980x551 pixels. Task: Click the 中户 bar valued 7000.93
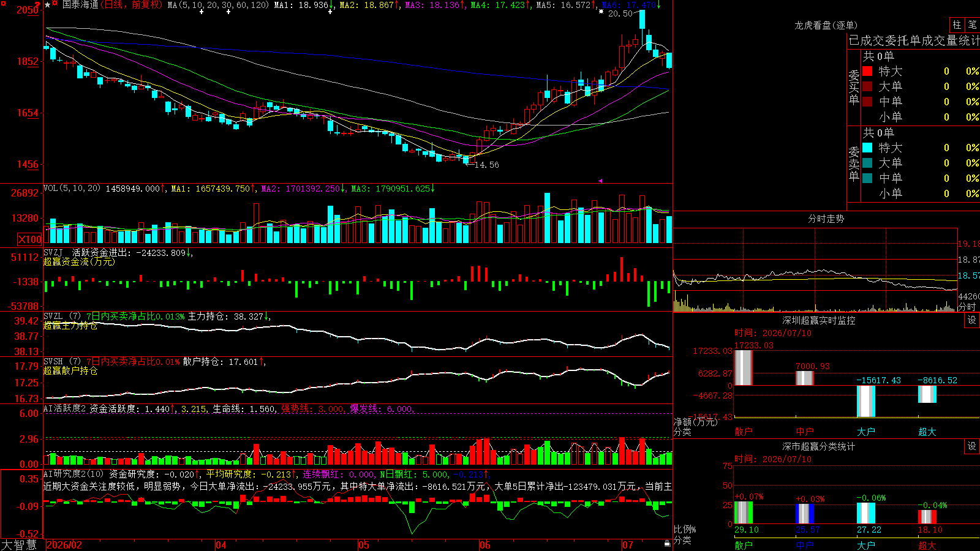(805, 378)
